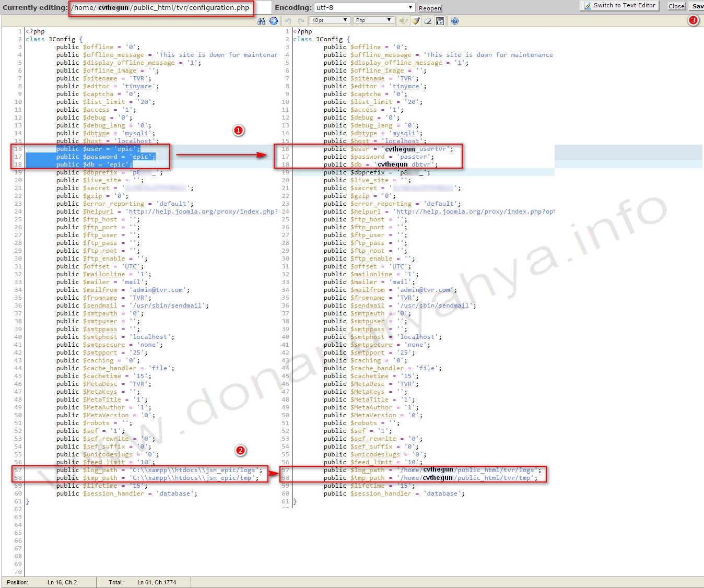
Task: Click 'Ln 16, Ch 2' in status bar
Action: 62,582
